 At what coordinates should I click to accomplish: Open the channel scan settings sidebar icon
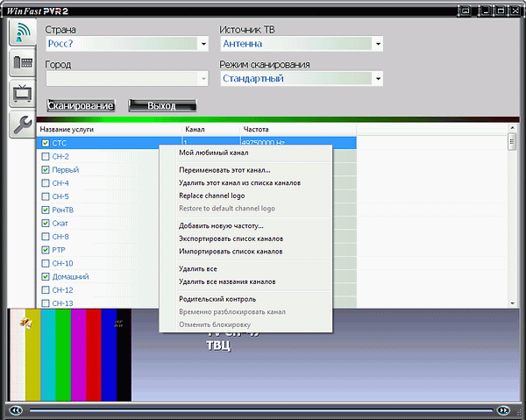click(20, 32)
